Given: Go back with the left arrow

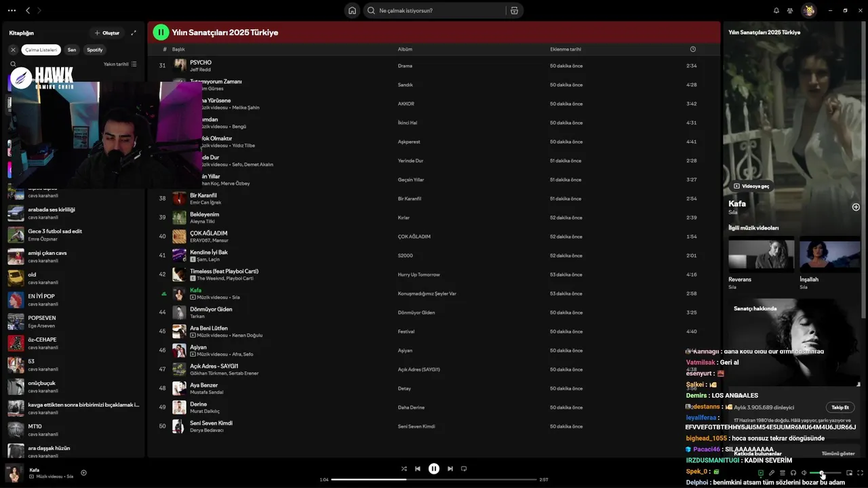Looking at the screenshot, I should [x=28, y=10].
